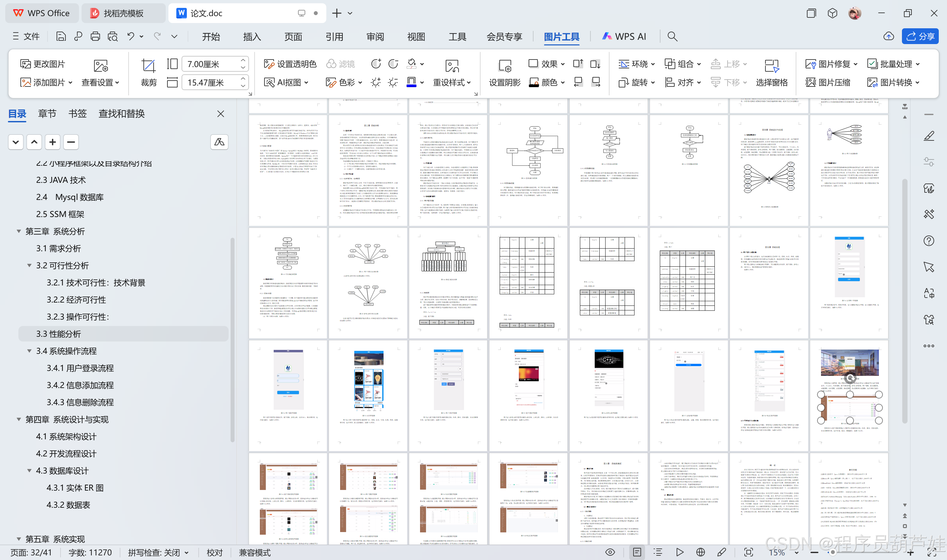Click the blue picture border color swatch
The height and width of the screenshot is (560, 947).
pos(411,82)
